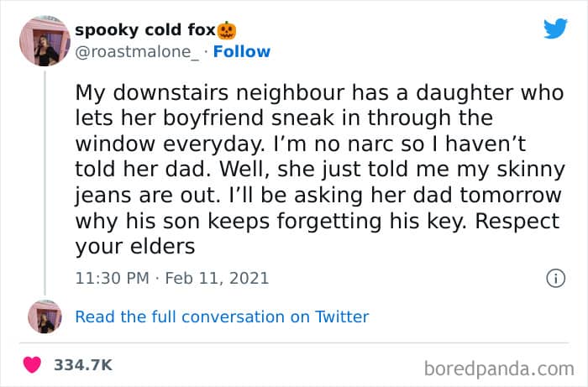The width and height of the screenshot is (588, 387).
Task: Click the boredpanda.com watermark
Action: point(499,369)
